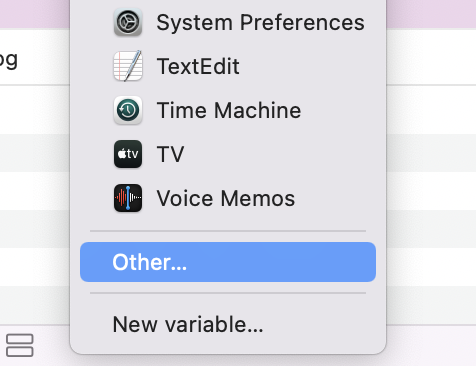Screen dimensions: 476x366
Task: Click the purple header strip left of menu
Action: point(35,14)
